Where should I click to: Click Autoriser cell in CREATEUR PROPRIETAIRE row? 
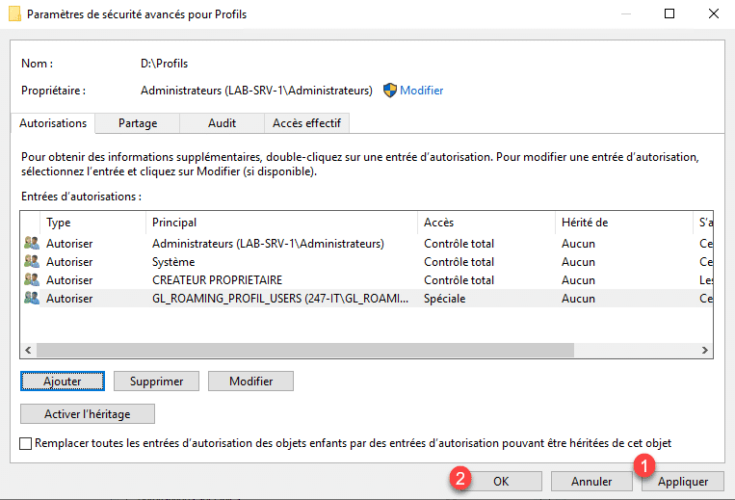[x=69, y=280]
